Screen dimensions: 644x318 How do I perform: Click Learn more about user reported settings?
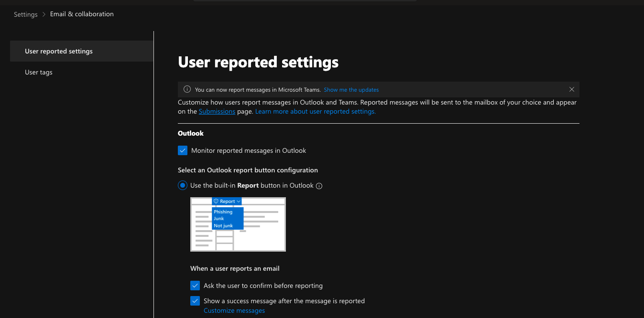(x=315, y=111)
